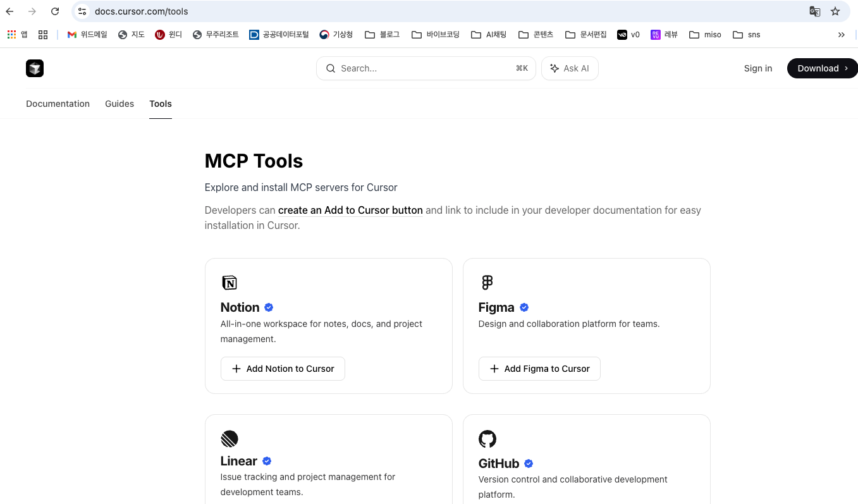858x504 pixels.
Task: Expand the 바이브코딩 bookmark folder
Action: [x=435, y=35]
